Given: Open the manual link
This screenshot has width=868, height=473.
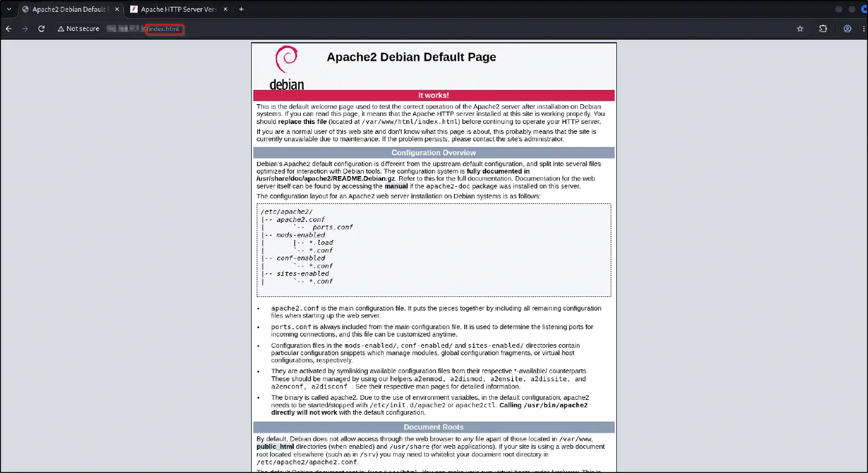Looking at the screenshot, I should [396, 186].
